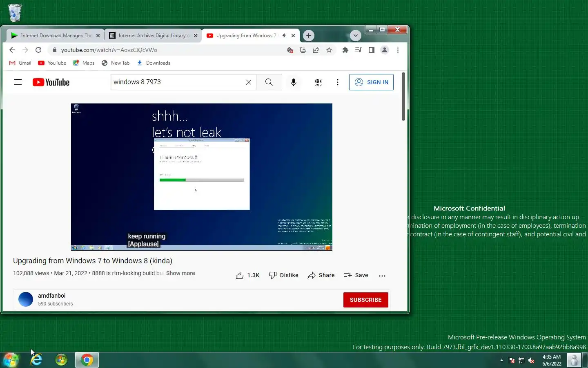Show hidden tray icons
The width and height of the screenshot is (588, 368).
pyautogui.click(x=501, y=360)
